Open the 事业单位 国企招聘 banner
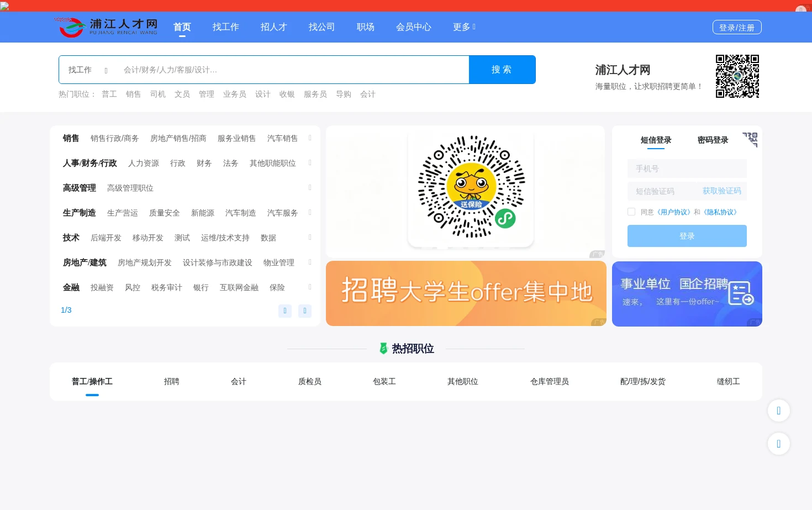This screenshot has width=812, height=510. coord(687,294)
